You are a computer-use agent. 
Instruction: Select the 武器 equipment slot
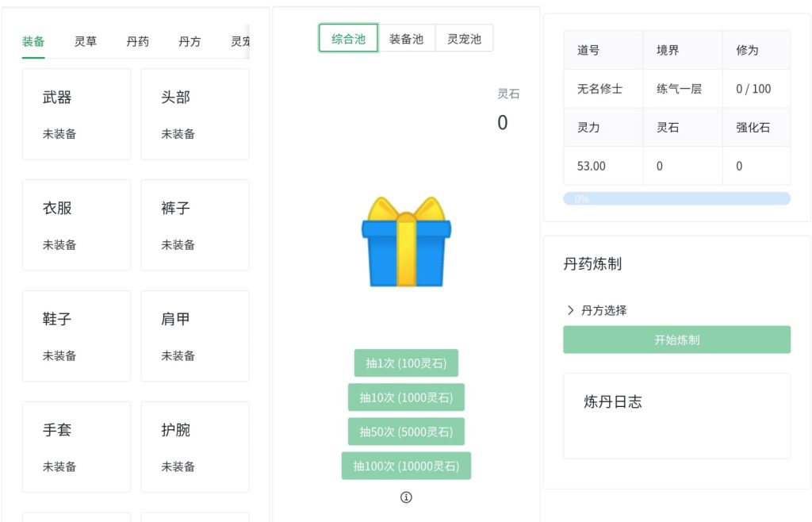[76, 113]
